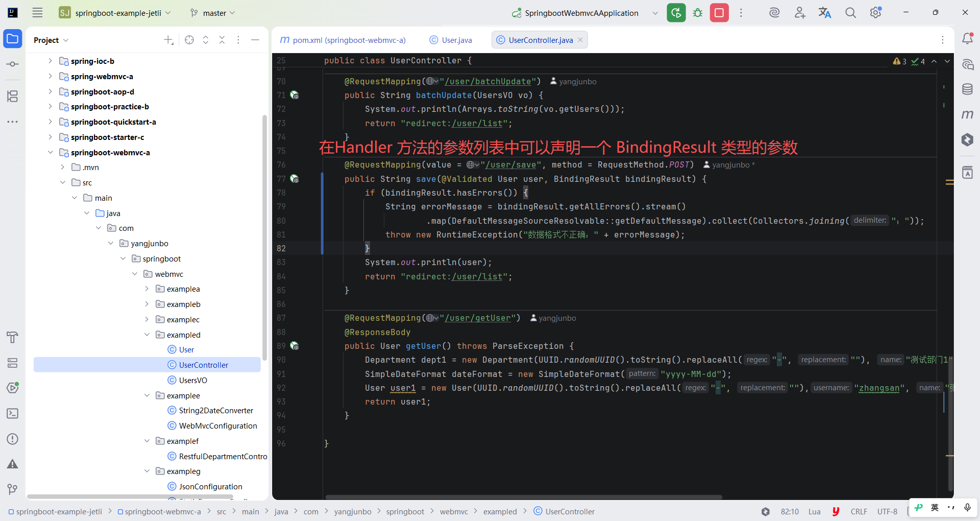Switch to the pom.xml (springboot-webmvc-a) tab
Screen dimensions: 980x521
pyautogui.click(x=343, y=40)
